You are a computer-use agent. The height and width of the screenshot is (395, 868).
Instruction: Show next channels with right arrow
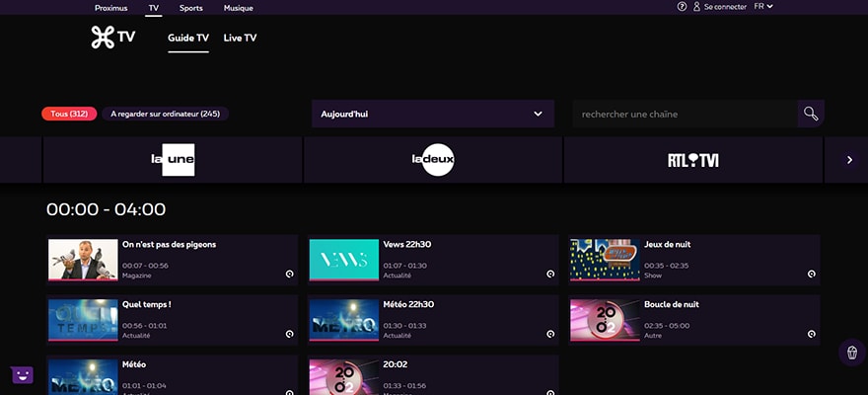849,160
